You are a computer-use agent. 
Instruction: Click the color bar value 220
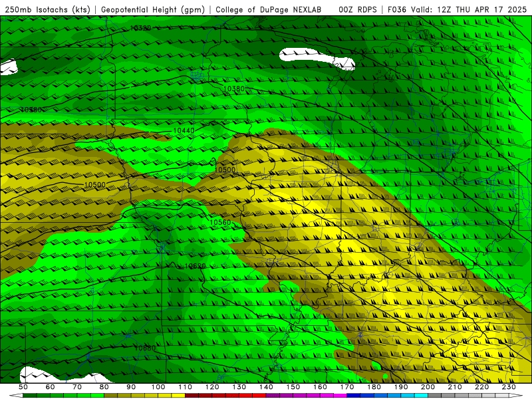tap(482, 387)
